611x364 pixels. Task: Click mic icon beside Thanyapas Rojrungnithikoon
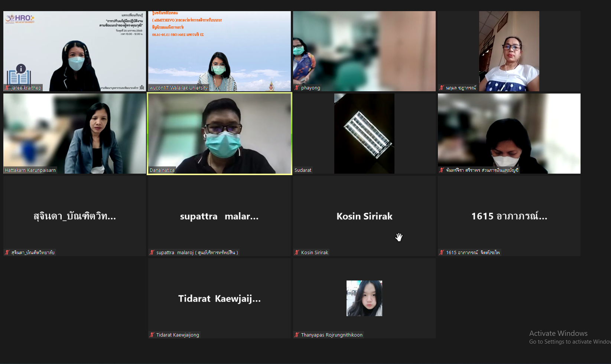click(x=297, y=335)
